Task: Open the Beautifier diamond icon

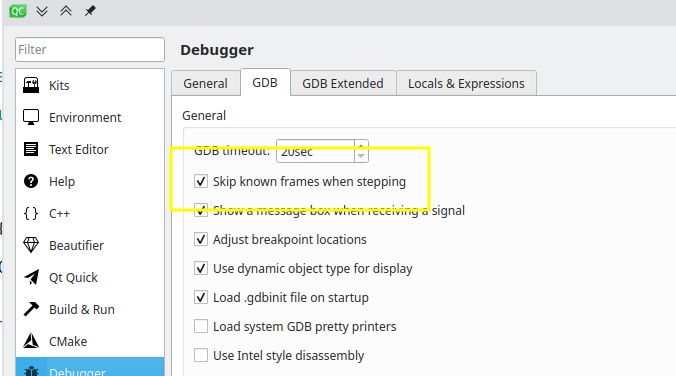Action: click(31, 245)
